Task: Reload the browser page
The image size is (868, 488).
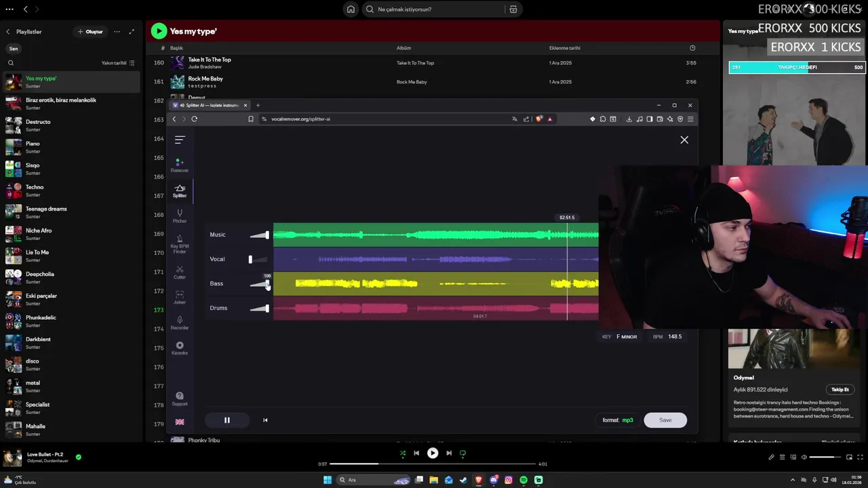Action: click(194, 119)
